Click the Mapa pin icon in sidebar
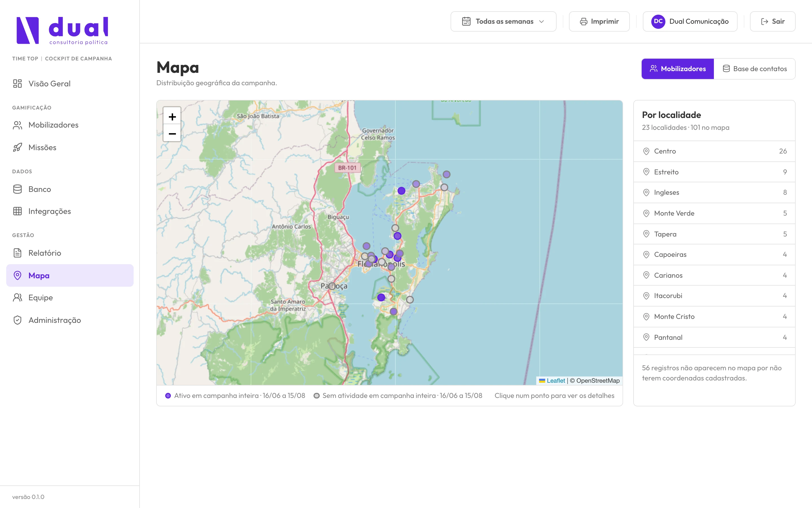 [x=17, y=275]
